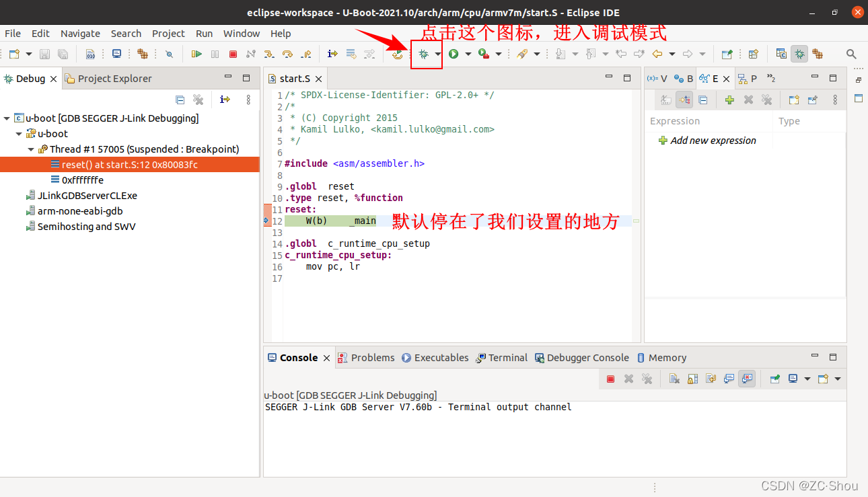Click the line 12 breakpoint marker in gutter
Viewport: 868px width, 497px height.
click(x=266, y=221)
